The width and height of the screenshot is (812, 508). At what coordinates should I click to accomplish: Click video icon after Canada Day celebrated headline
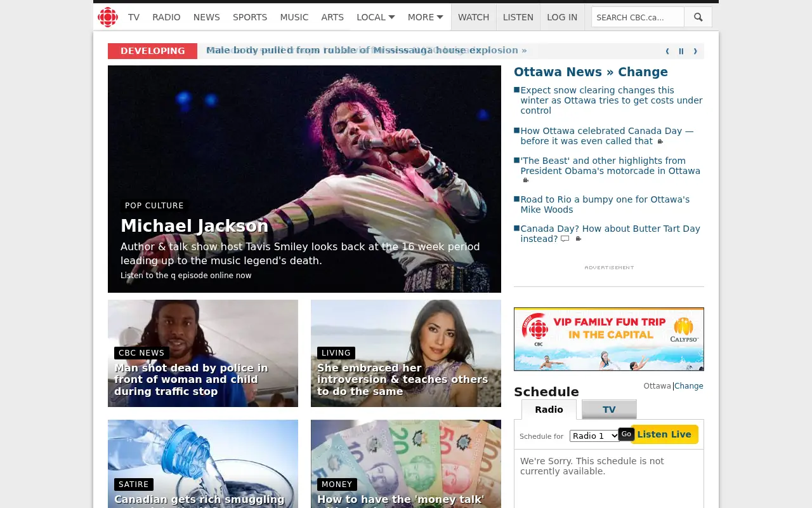(x=660, y=142)
